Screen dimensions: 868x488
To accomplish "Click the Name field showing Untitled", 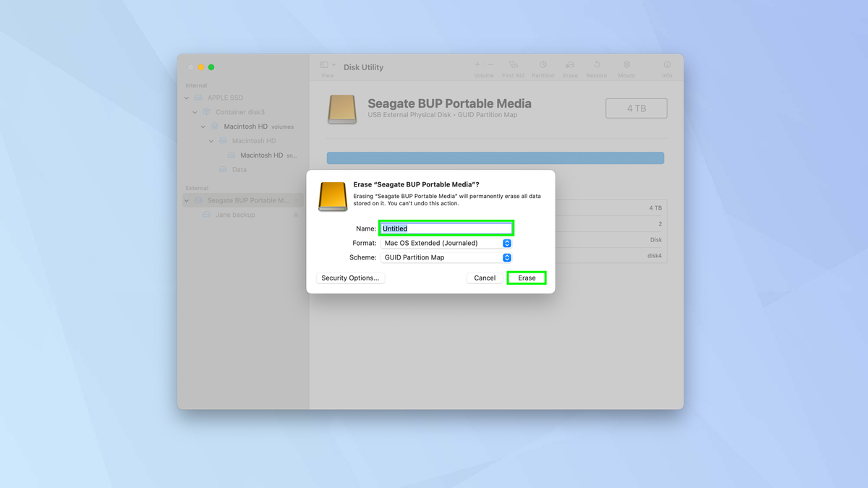I will [x=446, y=228].
